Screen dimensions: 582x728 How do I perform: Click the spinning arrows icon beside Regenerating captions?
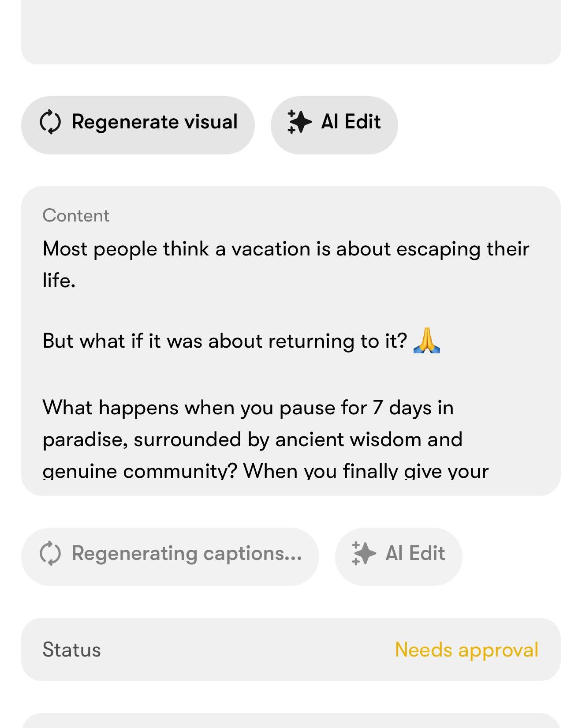coord(50,553)
